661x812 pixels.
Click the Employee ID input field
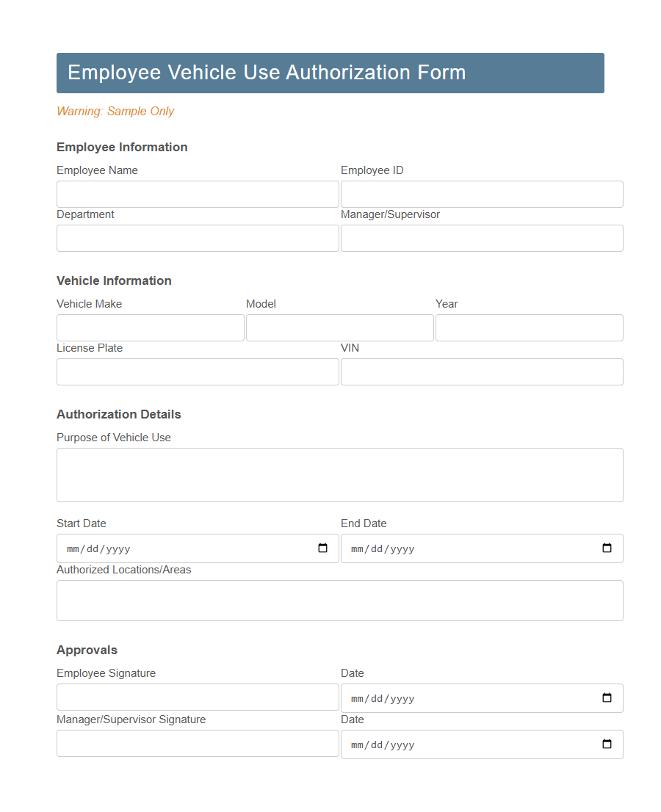[x=481, y=194]
